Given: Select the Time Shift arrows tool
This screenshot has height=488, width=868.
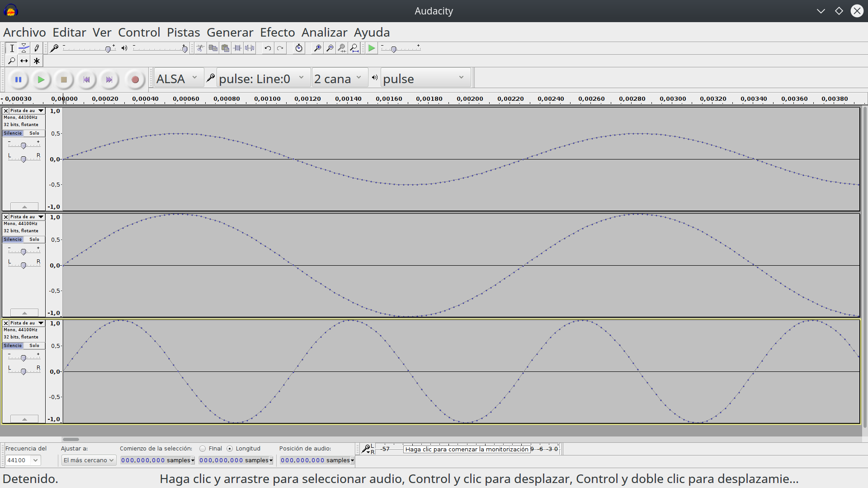Looking at the screenshot, I should click(x=24, y=61).
